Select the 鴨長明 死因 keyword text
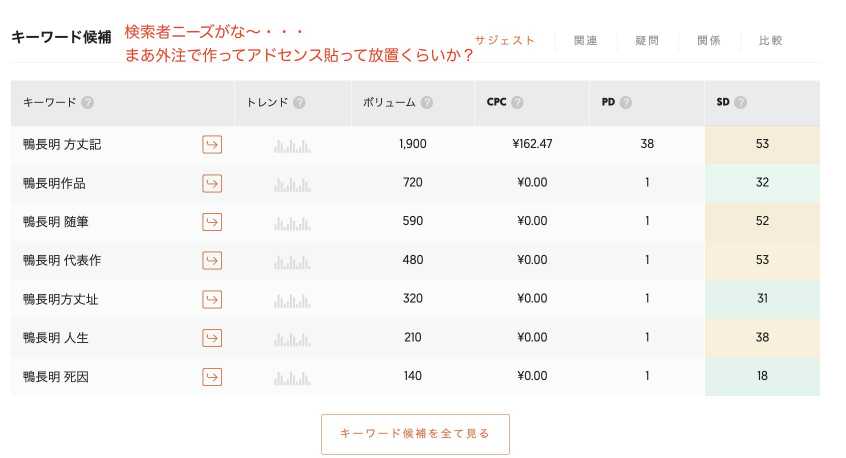 (56, 377)
